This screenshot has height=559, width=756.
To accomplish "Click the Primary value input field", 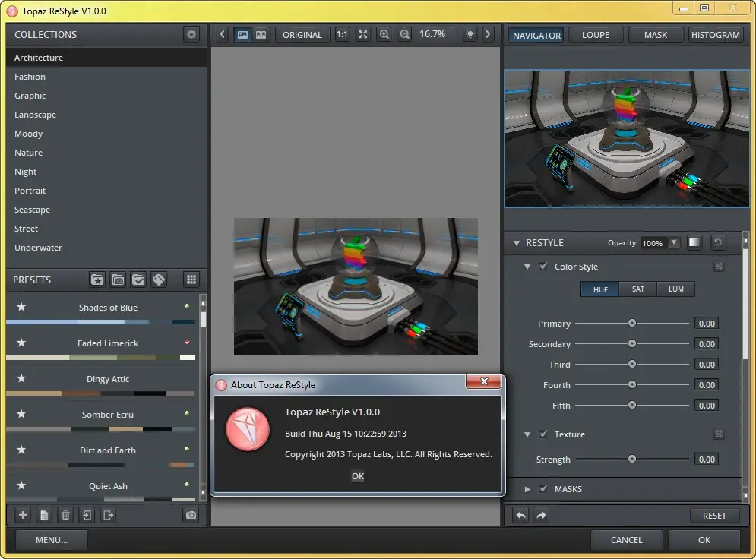I will (707, 324).
